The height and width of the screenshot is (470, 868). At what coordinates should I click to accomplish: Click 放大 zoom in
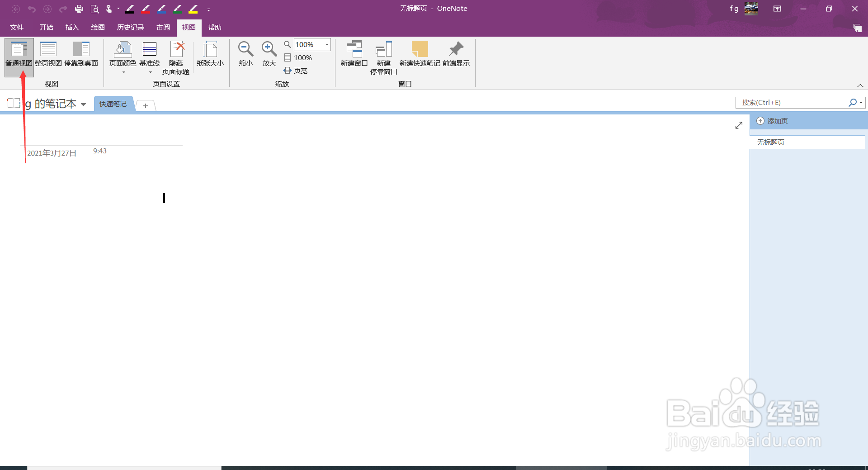269,54
